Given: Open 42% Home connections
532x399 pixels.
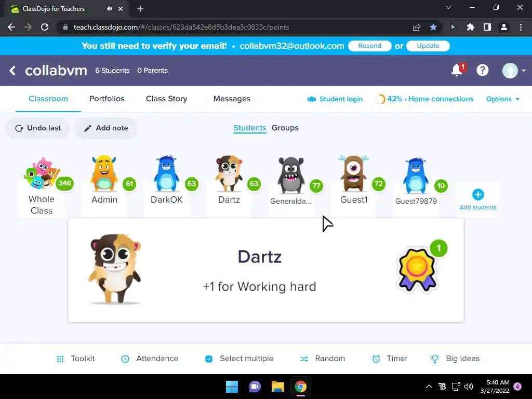Looking at the screenshot, I should (425, 99).
